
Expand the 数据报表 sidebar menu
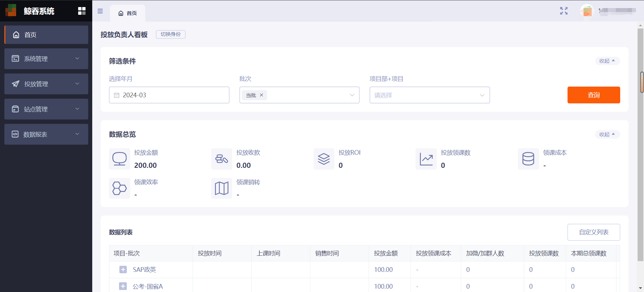click(46, 134)
